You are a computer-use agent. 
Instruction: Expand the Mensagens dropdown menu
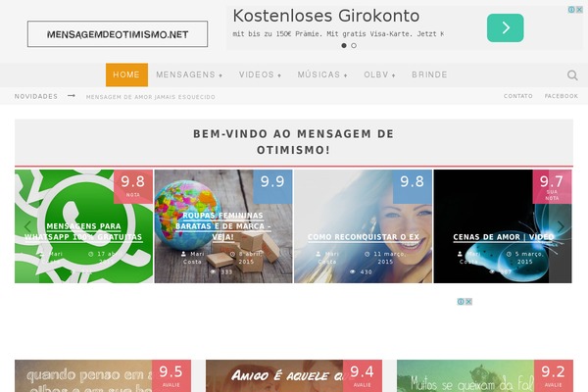click(189, 75)
